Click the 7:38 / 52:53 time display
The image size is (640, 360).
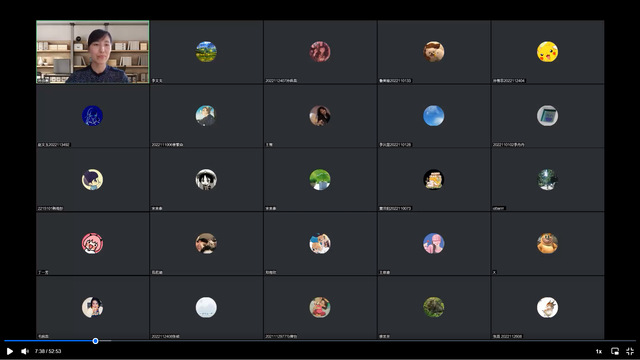[48, 351]
